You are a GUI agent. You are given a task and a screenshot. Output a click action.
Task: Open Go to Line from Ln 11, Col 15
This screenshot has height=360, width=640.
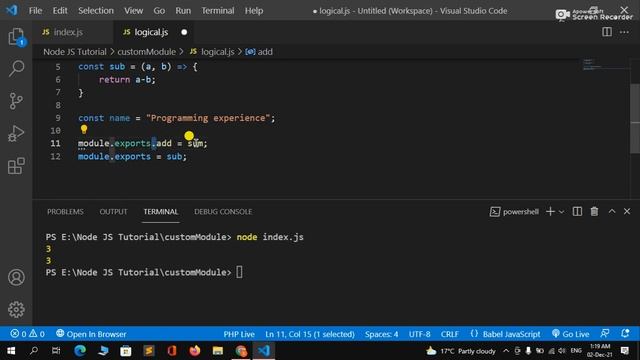(310, 334)
